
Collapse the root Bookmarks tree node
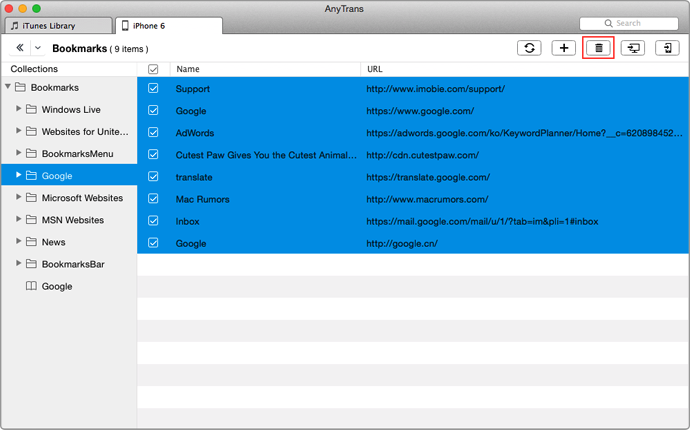coord(8,87)
